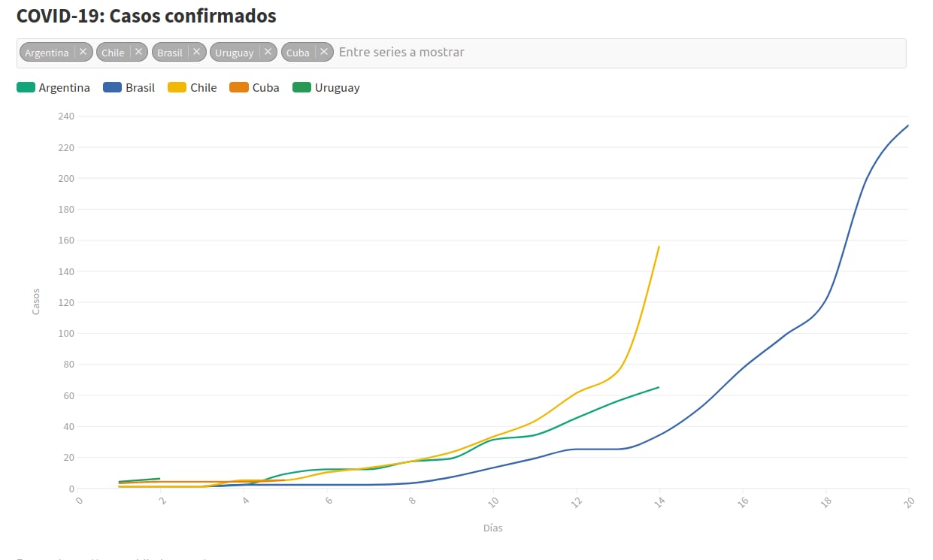Remove Cuba tag with its X icon
Viewport: 933px width, 560px height.
click(x=324, y=52)
